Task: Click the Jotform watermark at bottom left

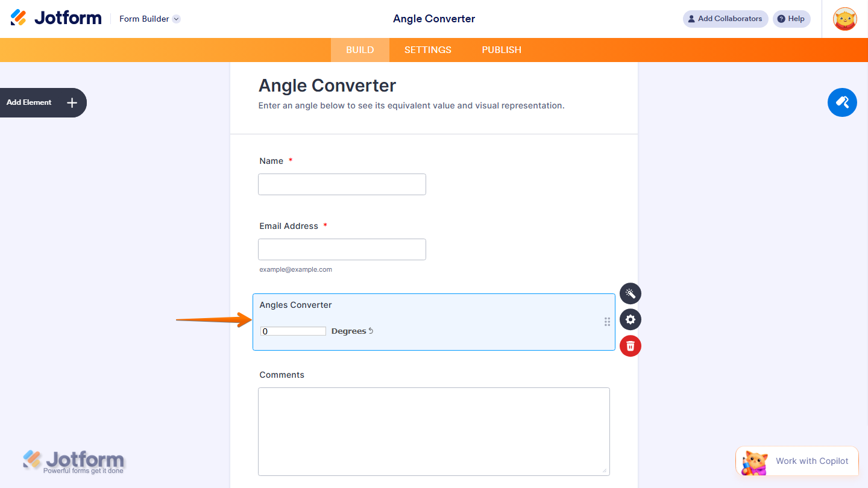Action: [x=74, y=461]
